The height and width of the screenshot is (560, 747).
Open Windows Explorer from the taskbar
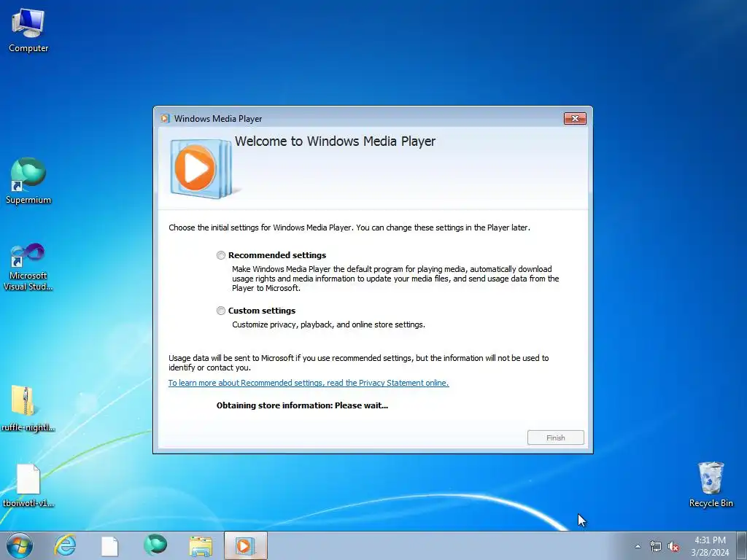click(x=201, y=546)
